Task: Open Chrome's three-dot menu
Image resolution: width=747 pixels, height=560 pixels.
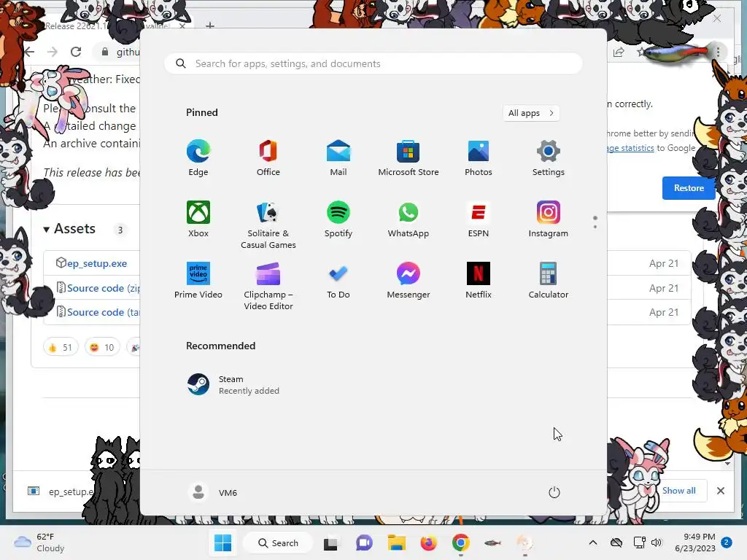Action: [718, 52]
